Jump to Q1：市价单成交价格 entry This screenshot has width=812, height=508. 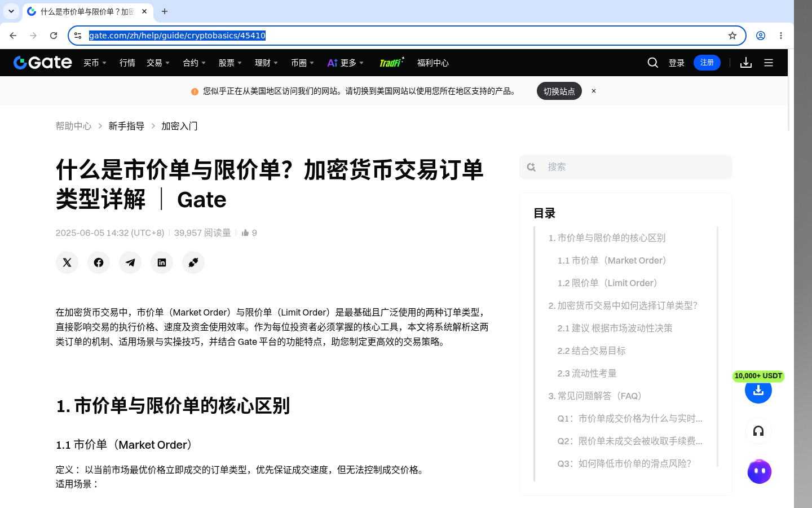[x=630, y=418]
